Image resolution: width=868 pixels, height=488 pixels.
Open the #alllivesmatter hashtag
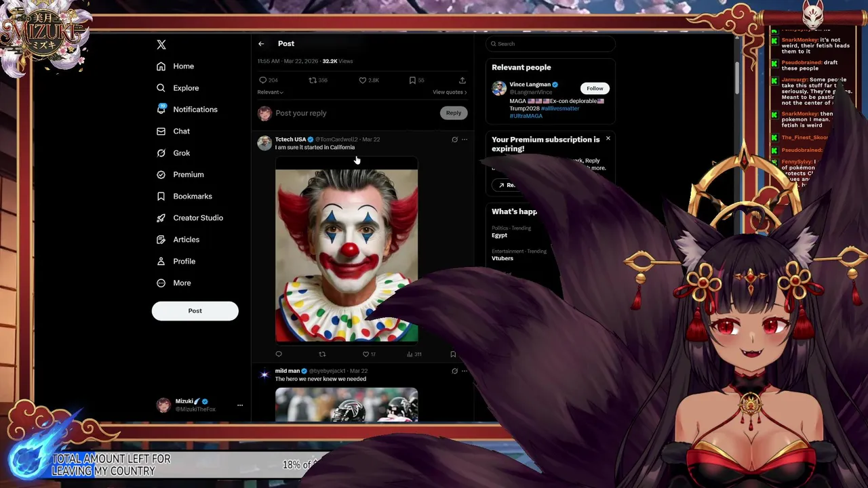pos(559,108)
